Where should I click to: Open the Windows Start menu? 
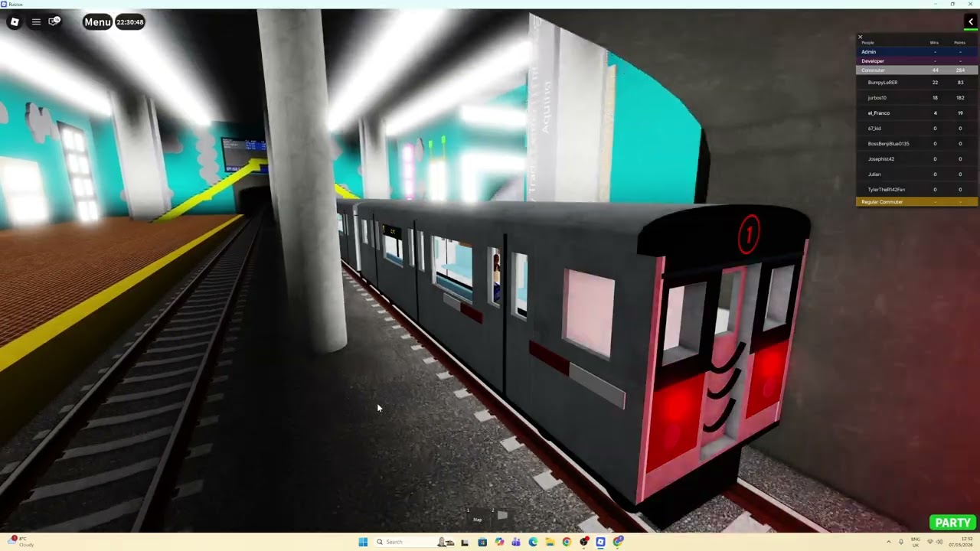click(363, 542)
